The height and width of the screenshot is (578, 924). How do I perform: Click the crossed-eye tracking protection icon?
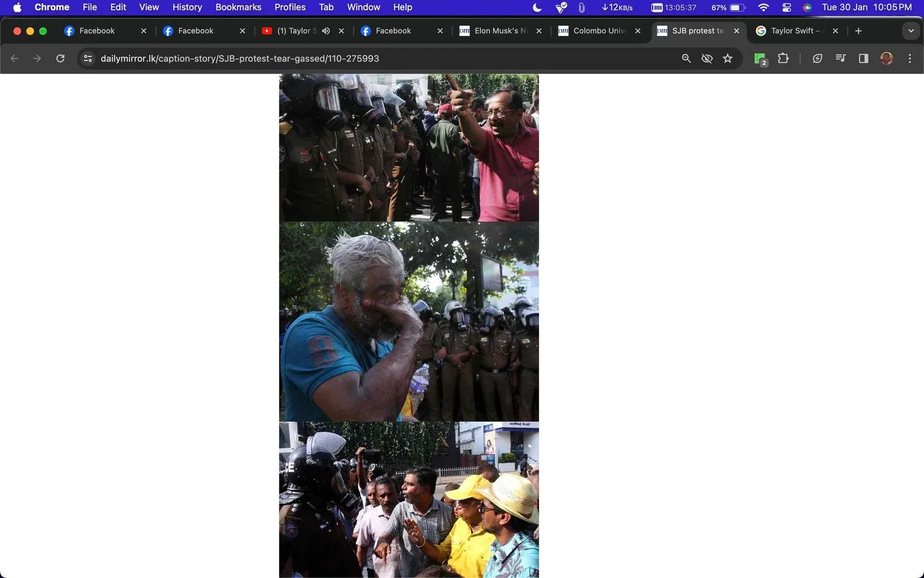(x=707, y=58)
